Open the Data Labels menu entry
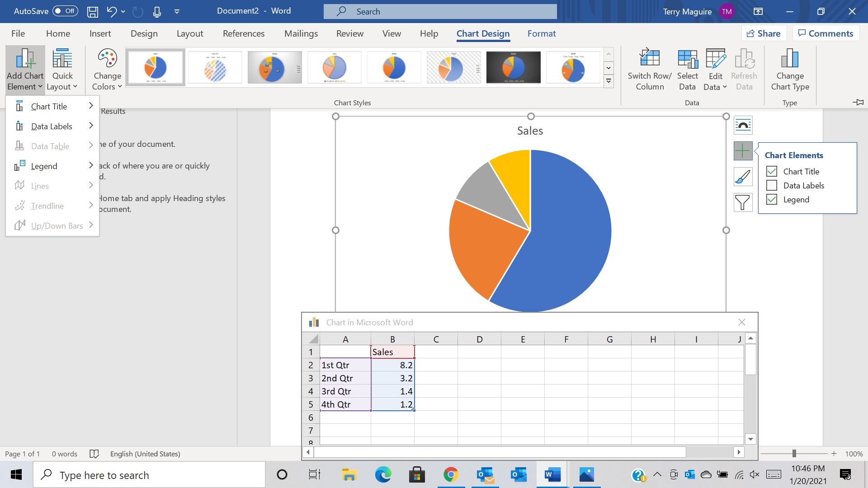The width and height of the screenshot is (868, 488). point(52,127)
